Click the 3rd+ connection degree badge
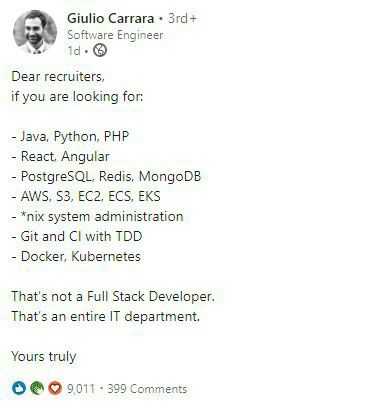 (182, 18)
